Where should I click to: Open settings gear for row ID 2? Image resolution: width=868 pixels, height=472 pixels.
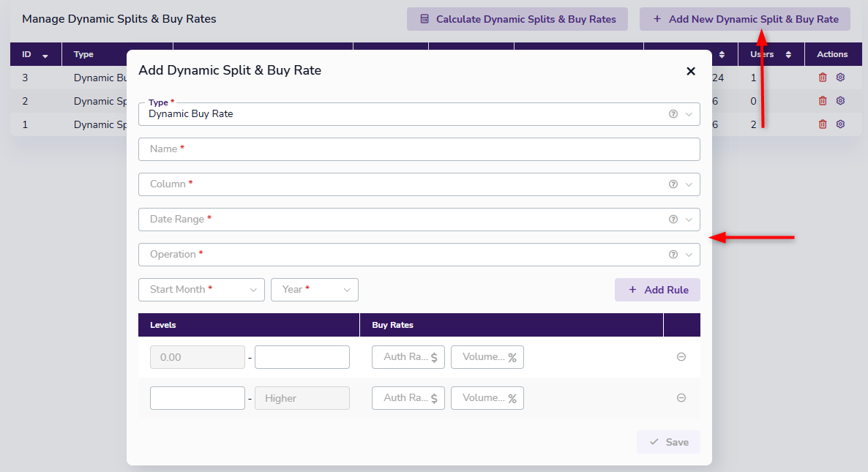(840, 101)
